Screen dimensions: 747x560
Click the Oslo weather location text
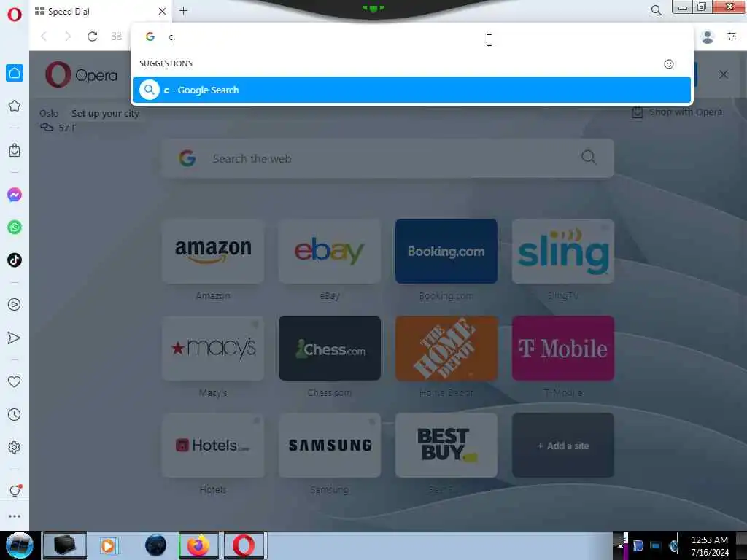49,113
